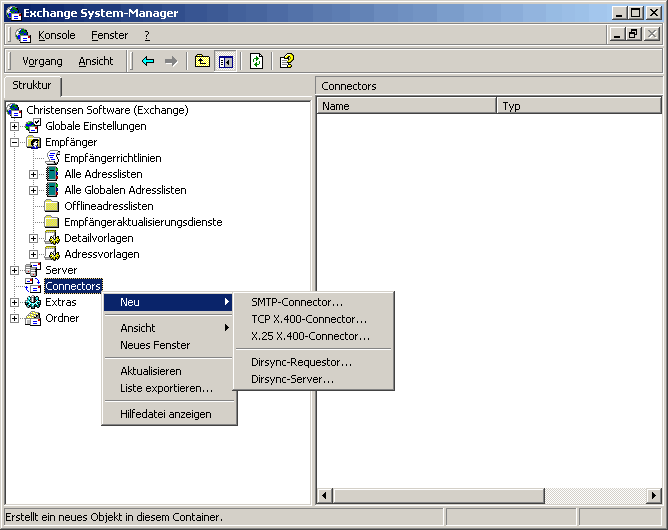Collapse the Empfänger node

point(14,142)
